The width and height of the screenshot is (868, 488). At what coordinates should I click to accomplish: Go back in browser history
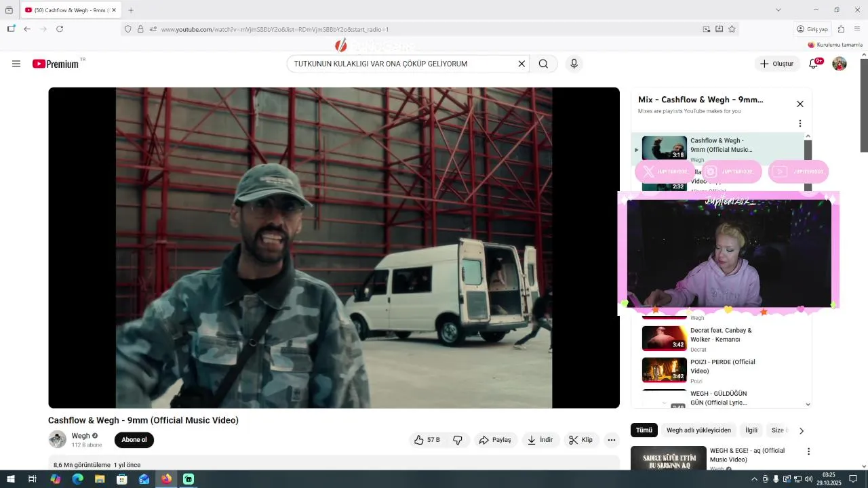27,29
